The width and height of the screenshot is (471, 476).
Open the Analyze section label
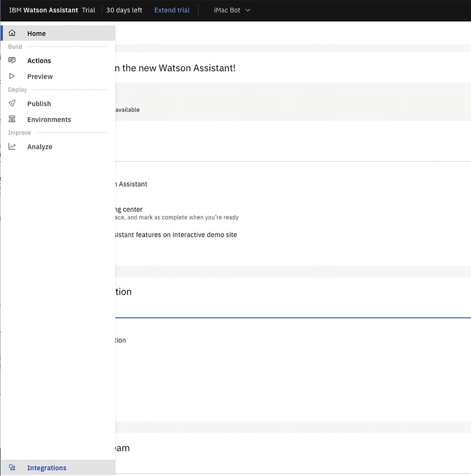pyautogui.click(x=40, y=147)
